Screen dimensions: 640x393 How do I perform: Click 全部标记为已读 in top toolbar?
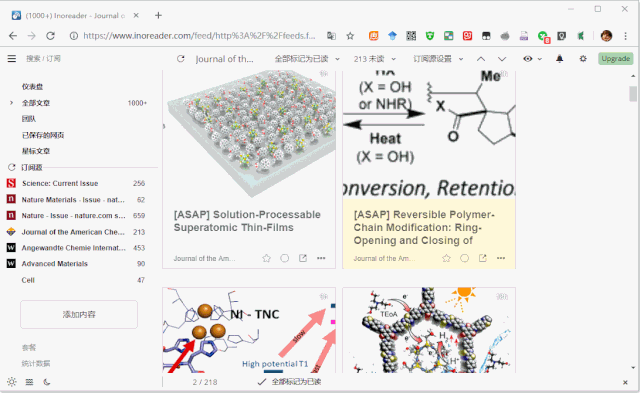point(301,59)
